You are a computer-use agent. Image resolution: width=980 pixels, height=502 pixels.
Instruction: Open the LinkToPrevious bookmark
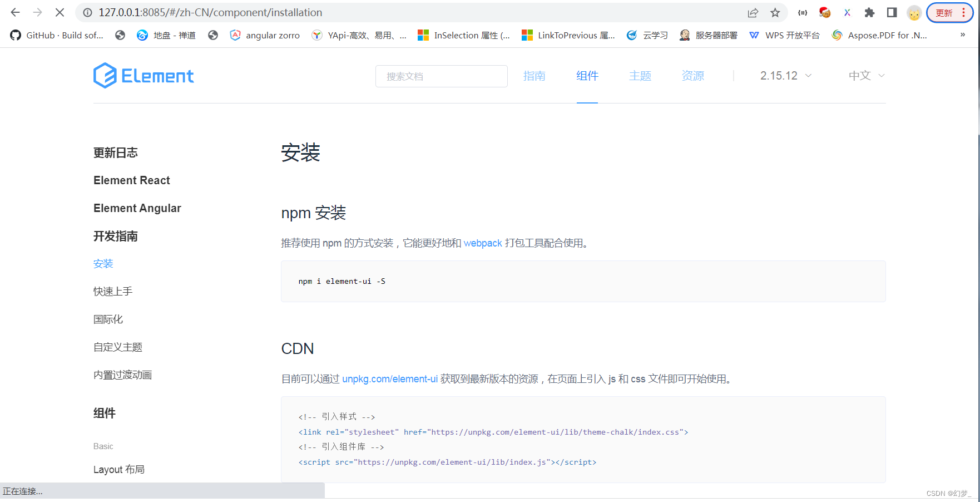click(x=568, y=35)
